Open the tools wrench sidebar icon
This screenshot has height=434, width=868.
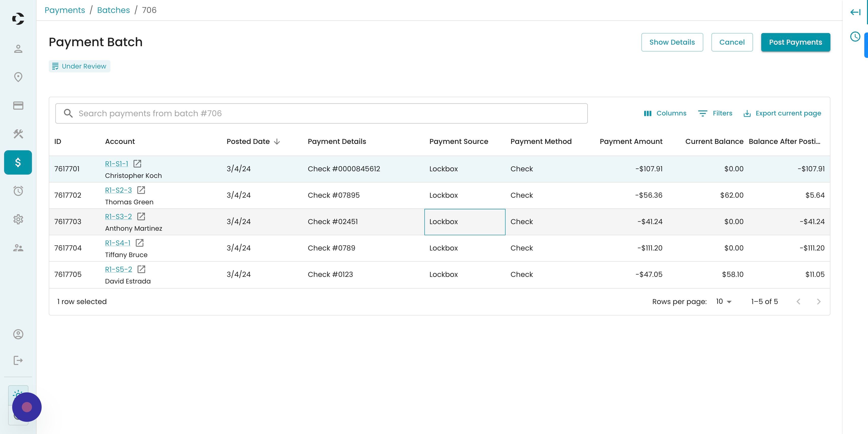click(x=18, y=134)
